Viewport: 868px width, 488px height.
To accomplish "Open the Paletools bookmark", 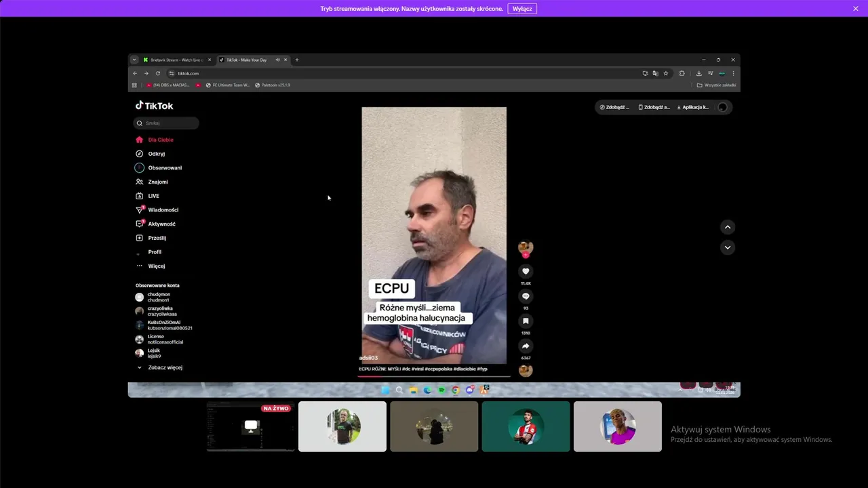I will click(273, 85).
